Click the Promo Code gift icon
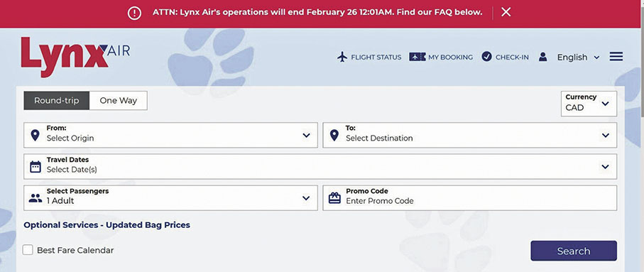This screenshot has width=644, height=272. (334, 198)
